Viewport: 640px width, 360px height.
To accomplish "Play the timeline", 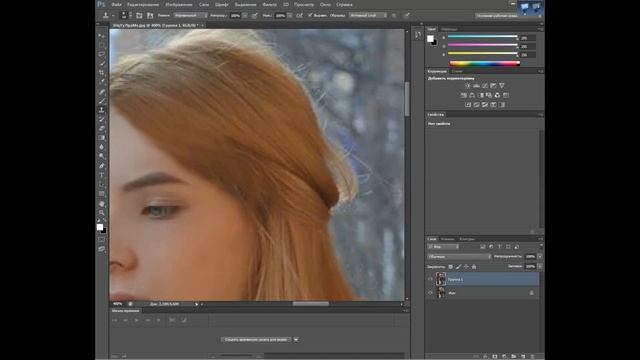I will pos(136,320).
